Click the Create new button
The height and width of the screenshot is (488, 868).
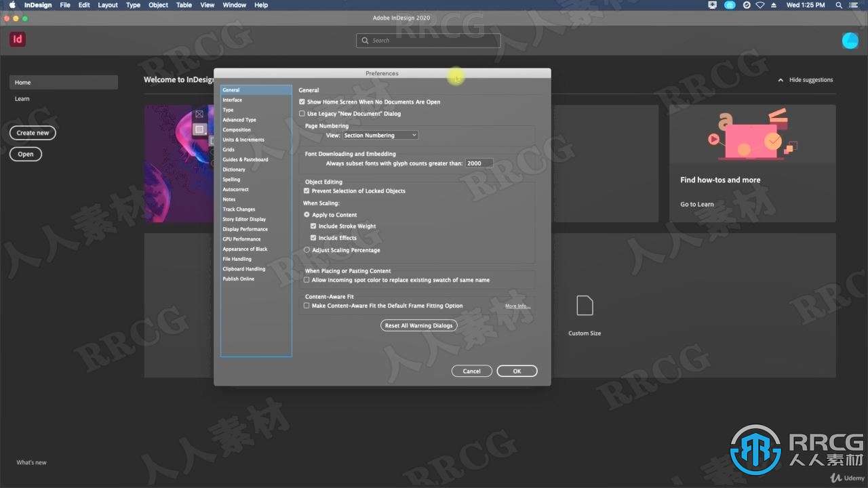[x=33, y=133]
